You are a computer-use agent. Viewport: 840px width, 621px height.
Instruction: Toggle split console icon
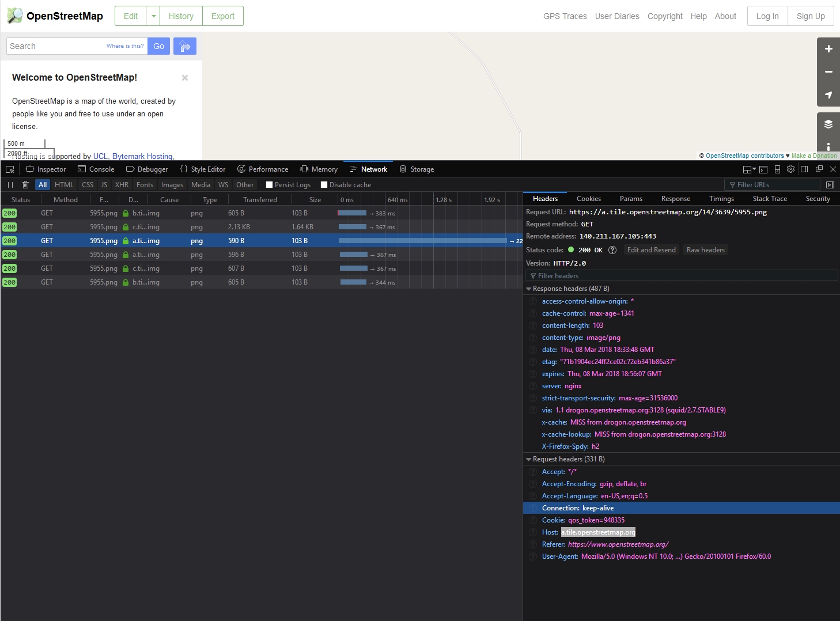763,169
